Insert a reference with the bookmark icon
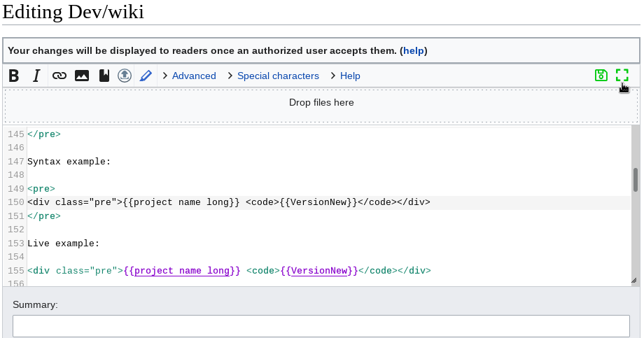This screenshot has height=338, width=644. point(104,76)
